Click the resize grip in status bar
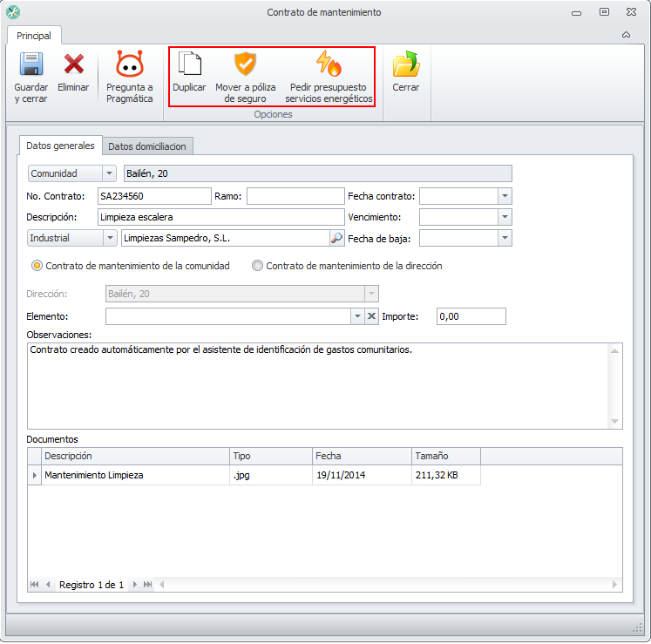The width and height of the screenshot is (651, 644). 637,628
